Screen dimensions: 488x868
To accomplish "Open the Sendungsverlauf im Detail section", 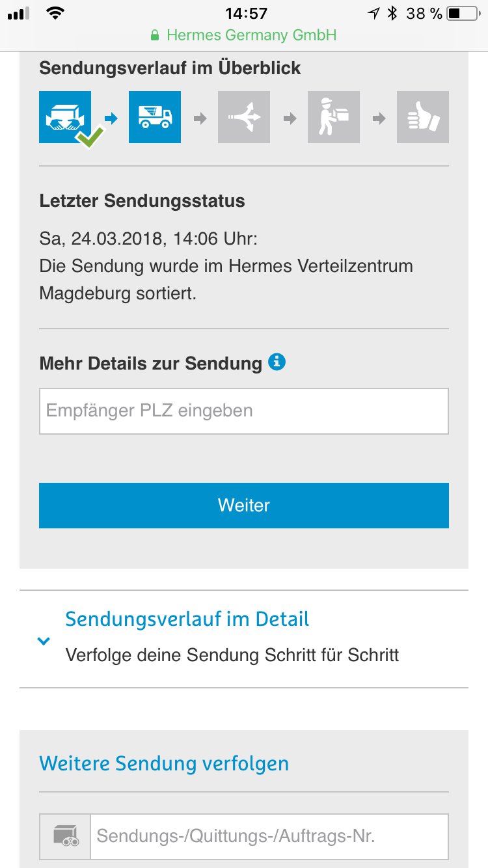I will pyautogui.click(x=187, y=619).
